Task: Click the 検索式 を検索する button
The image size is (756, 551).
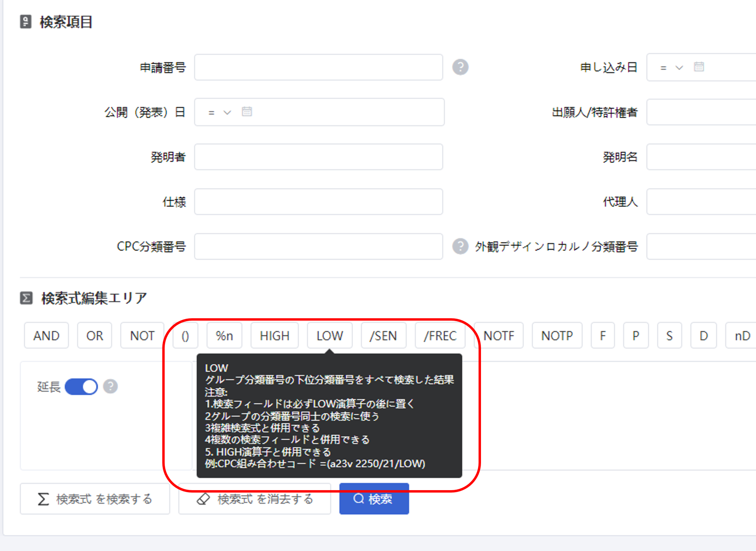Action: [x=95, y=499]
